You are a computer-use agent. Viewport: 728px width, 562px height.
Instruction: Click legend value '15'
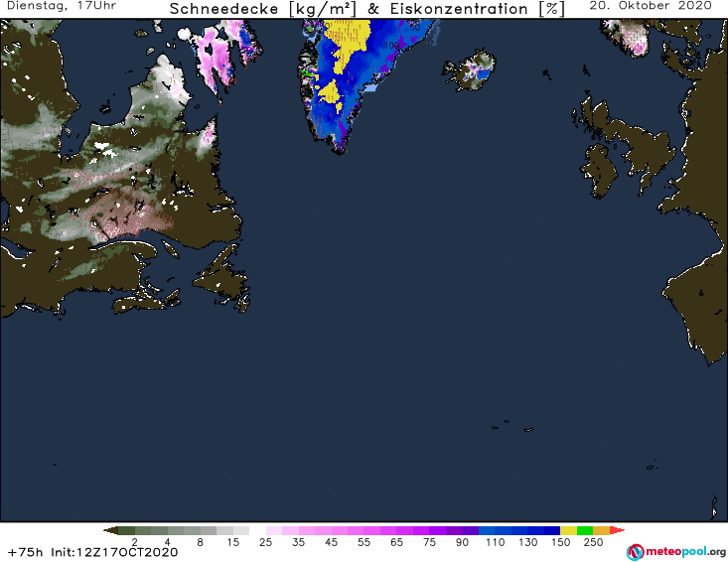(x=232, y=542)
